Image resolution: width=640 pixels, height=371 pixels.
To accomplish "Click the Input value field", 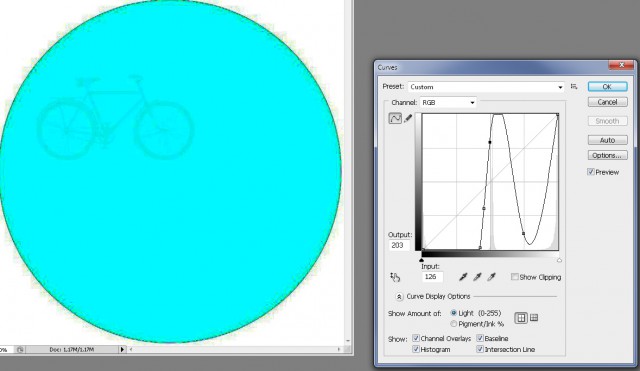I will [432, 277].
